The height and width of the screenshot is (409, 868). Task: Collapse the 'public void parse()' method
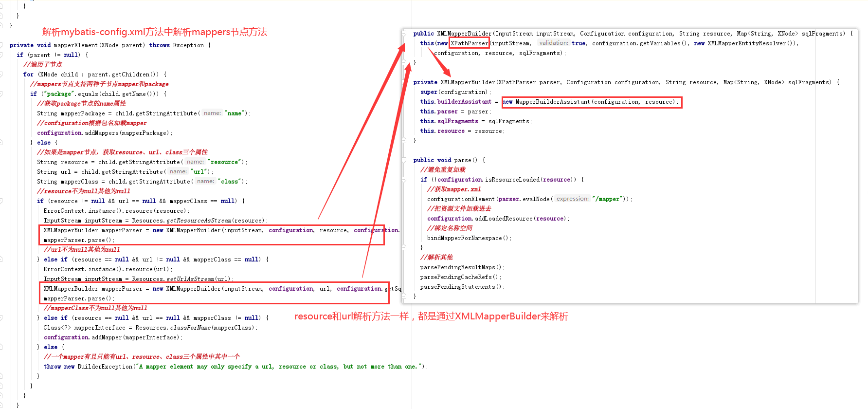tap(404, 160)
